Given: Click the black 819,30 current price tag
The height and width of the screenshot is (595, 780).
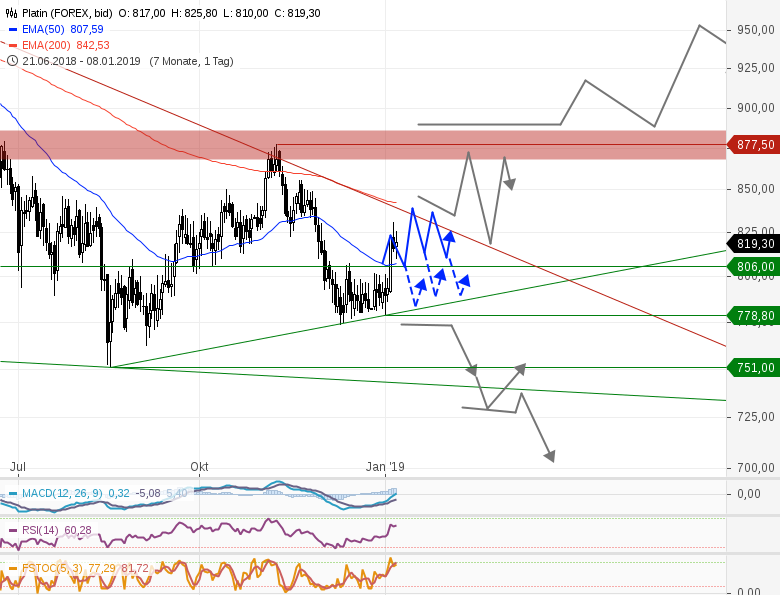Looking at the screenshot, I should tap(753, 244).
